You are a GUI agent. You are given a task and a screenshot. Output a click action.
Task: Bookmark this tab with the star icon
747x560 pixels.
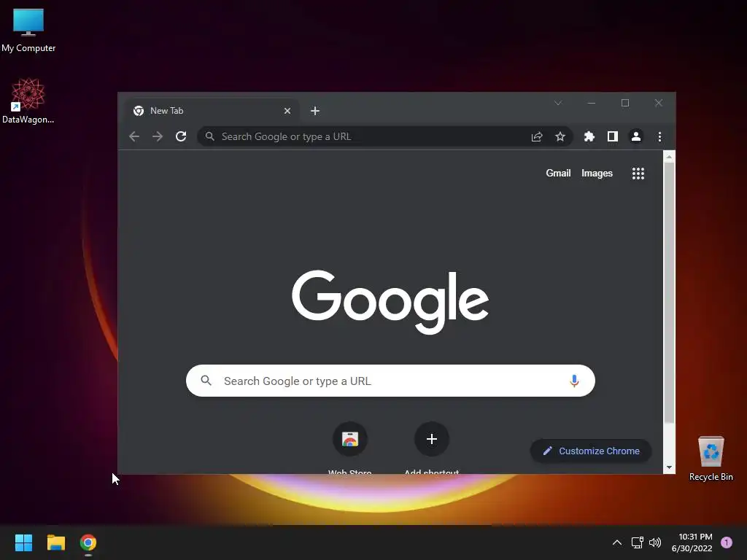pyautogui.click(x=560, y=136)
